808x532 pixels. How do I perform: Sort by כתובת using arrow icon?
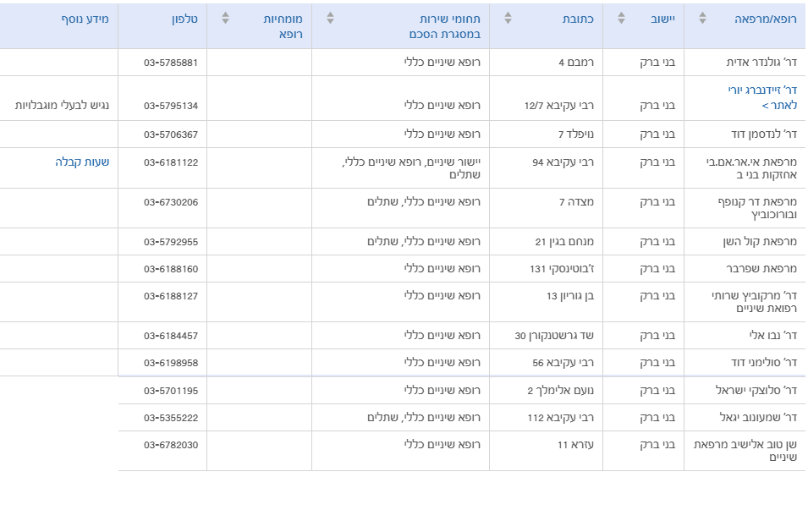[508, 18]
